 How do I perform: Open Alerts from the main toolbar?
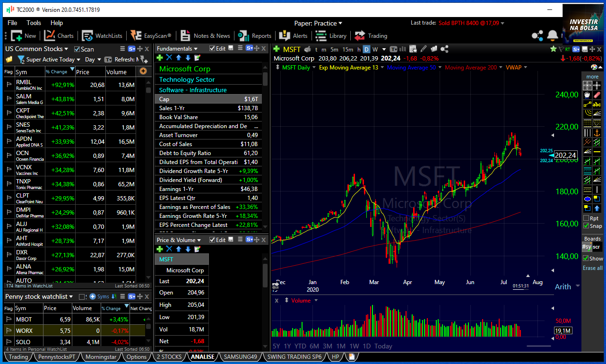coord(293,35)
